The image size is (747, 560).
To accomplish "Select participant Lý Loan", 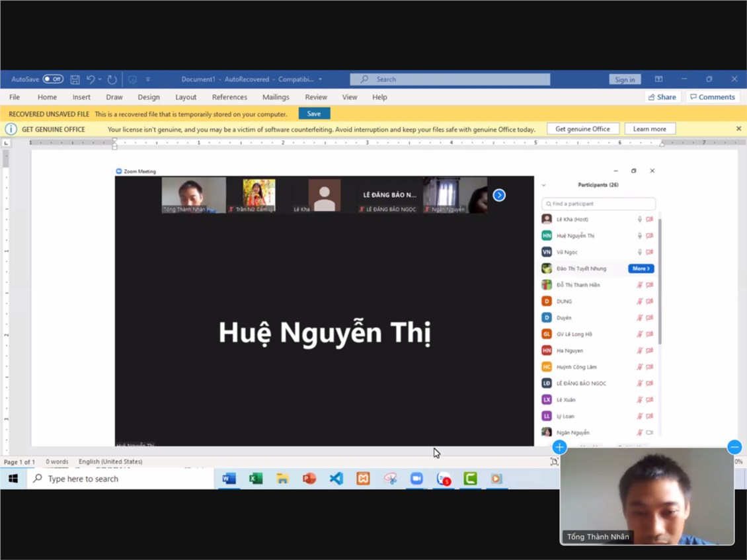I will 598,416.
